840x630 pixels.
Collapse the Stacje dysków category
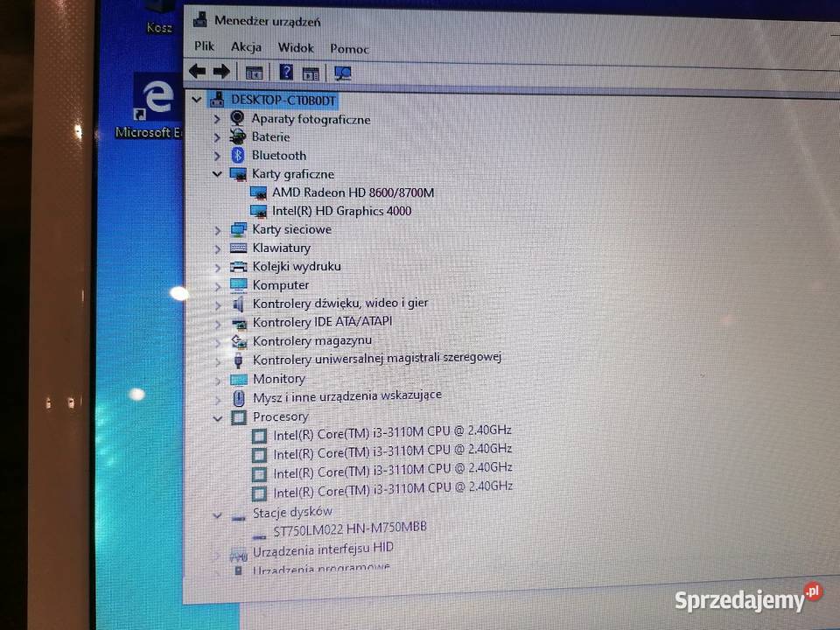pyautogui.click(x=217, y=515)
